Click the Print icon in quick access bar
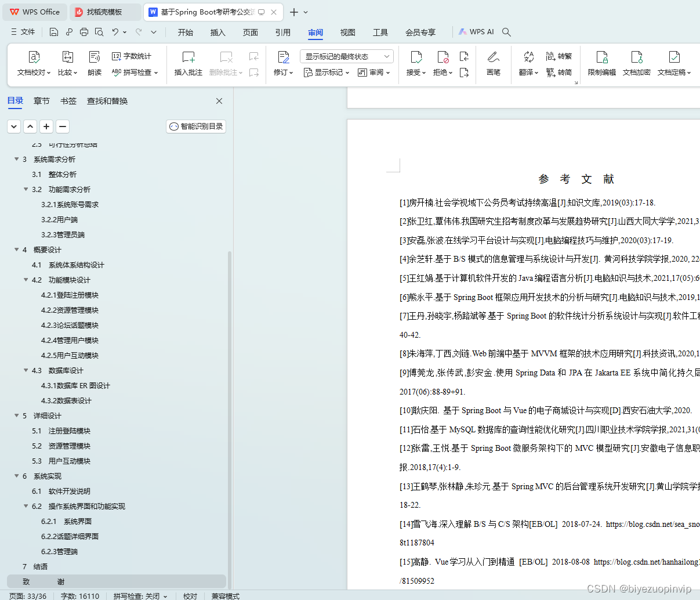The height and width of the screenshot is (600, 700). (84, 32)
